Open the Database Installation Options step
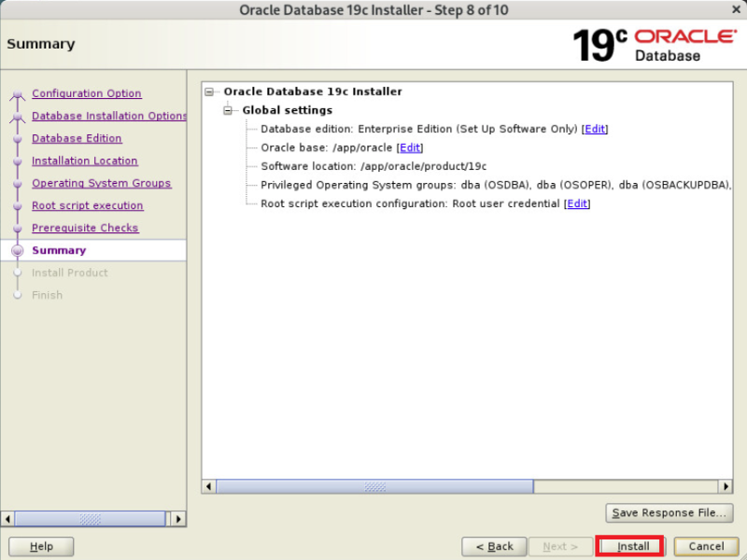747x560 pixels. [x=109, y=116]
